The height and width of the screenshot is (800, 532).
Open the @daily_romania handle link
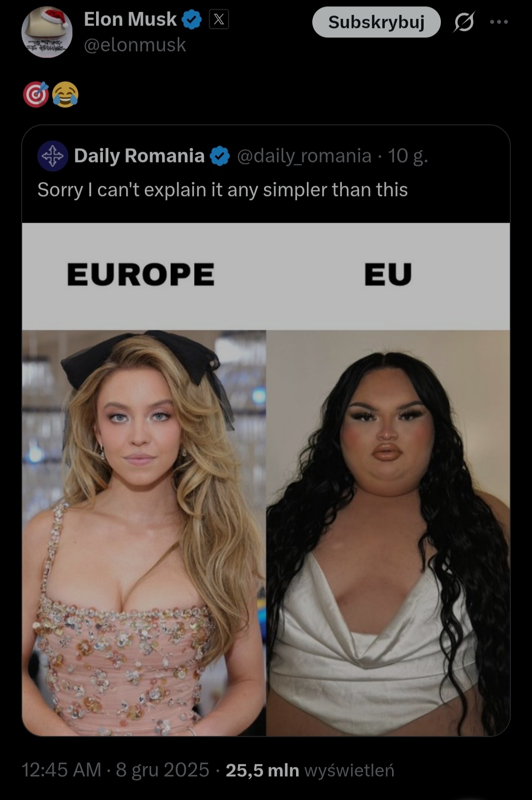(304, 156)
